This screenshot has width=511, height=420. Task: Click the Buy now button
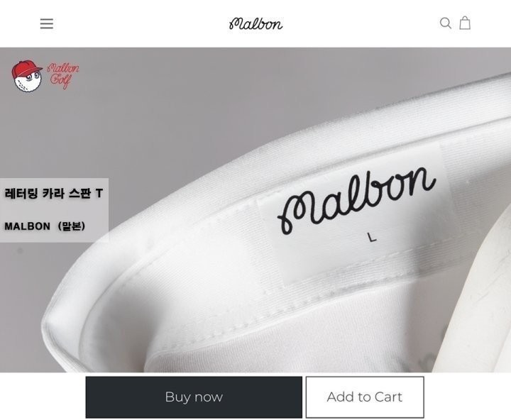pos(194,397)
